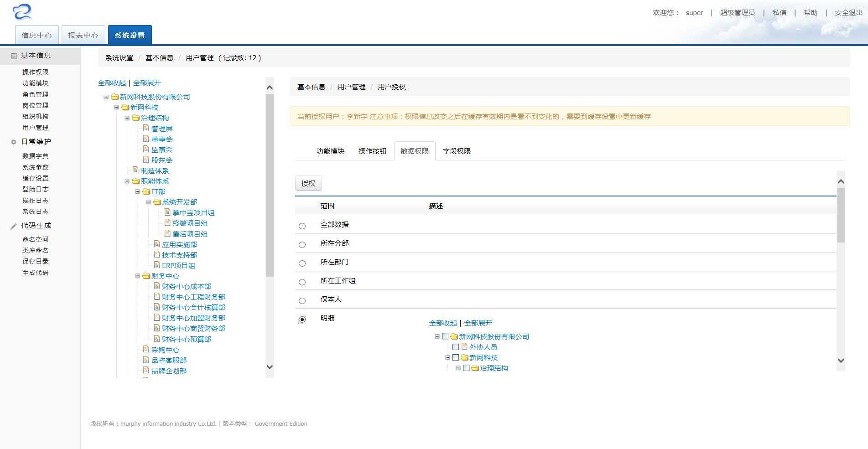The height and width of the screenshot is (449, 868).
Task: Click folder icon beside 系统开发部
Action: point(157,202)
